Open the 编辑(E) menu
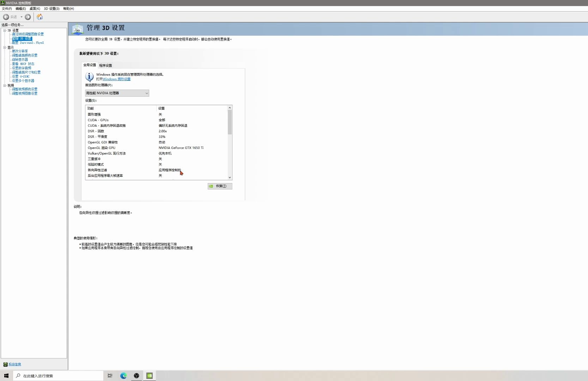 click(20, 8)
